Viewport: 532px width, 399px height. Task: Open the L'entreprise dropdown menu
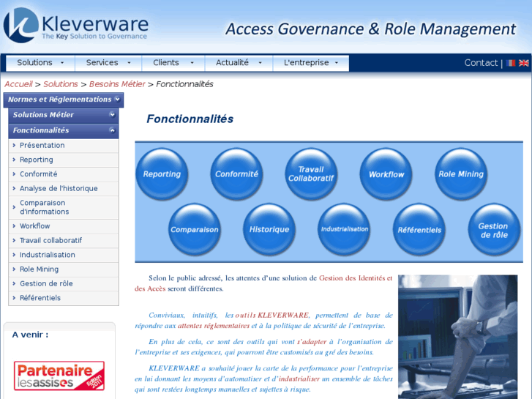[311, 63]
